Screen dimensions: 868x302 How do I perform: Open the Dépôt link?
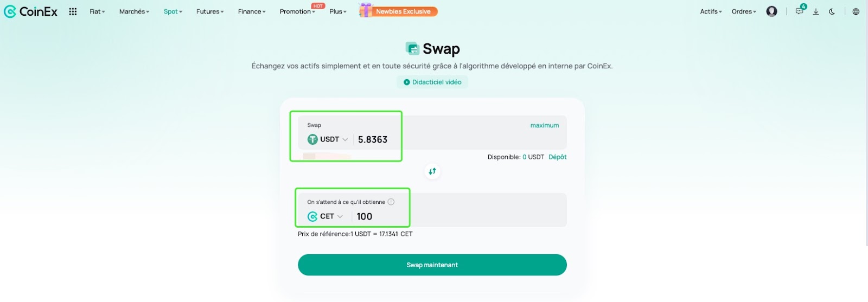(x=558, y=157)
